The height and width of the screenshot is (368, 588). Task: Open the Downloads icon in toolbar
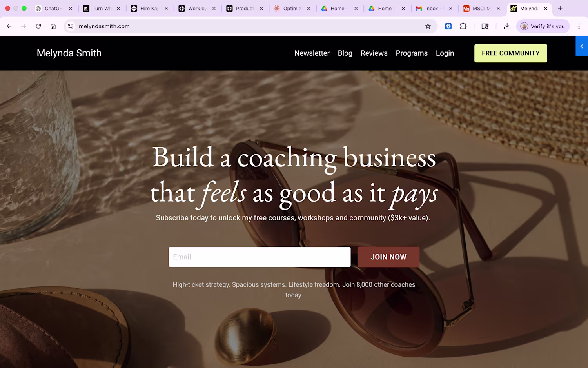[x=507, y=26]
